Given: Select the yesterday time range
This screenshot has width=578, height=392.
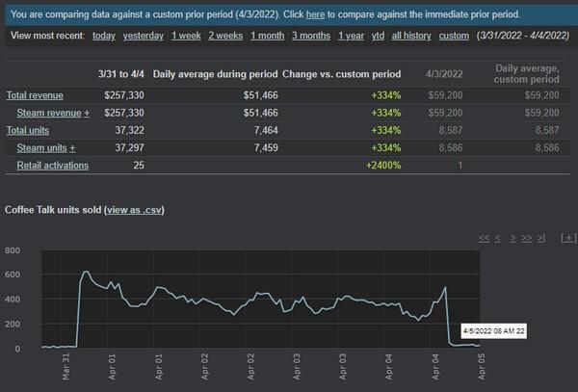Looking at the screenshot, I should point(143,36).
